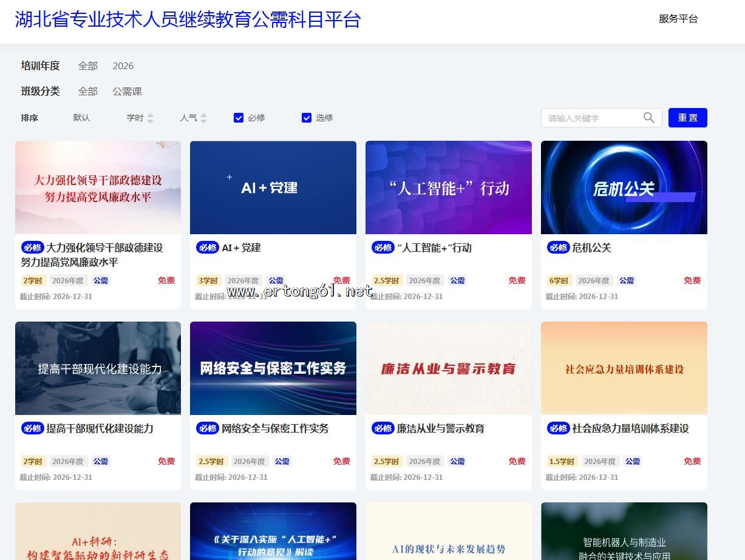Image resolution: width=745 pixels, height=560 pixels.
Task: Uncheck the 必修 checkbox
Action: [x=239, y=118]
